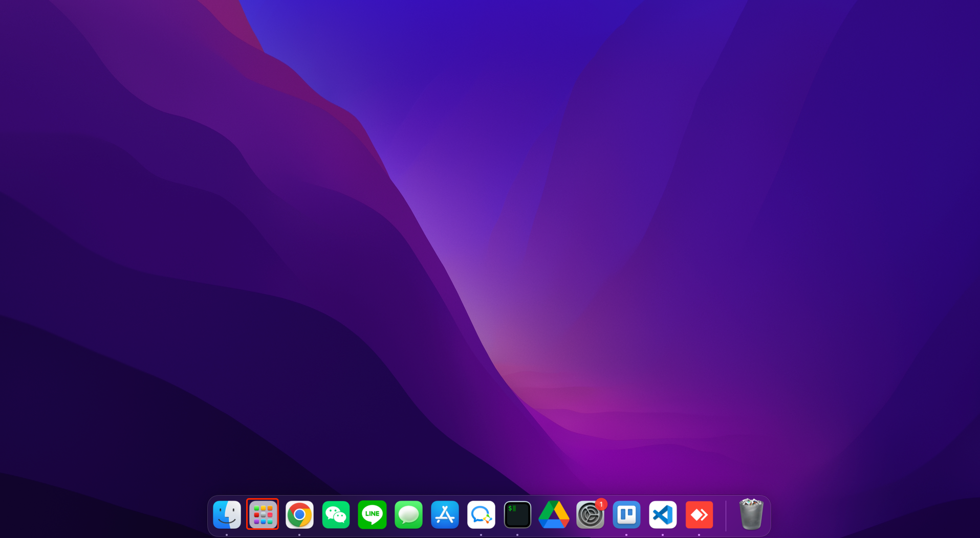Open the LINE messenger app
The image size is (980, 538).
pos(372,514)
